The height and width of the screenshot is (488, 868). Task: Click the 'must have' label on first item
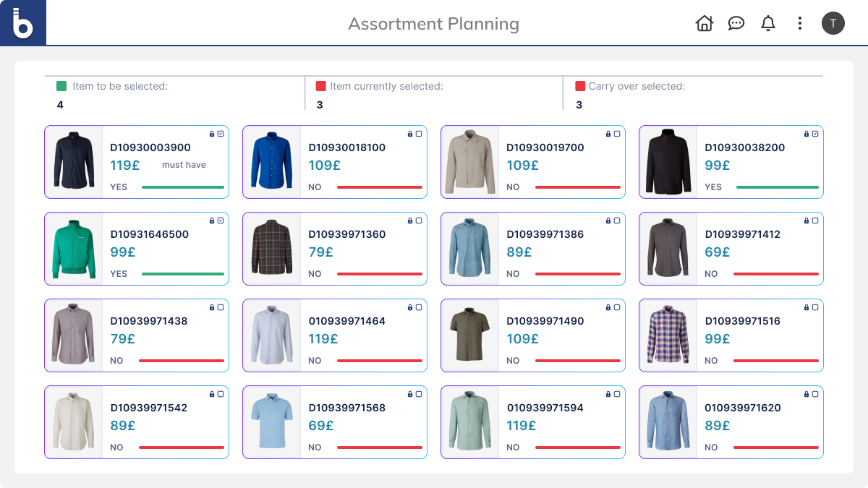pos(184,165)
